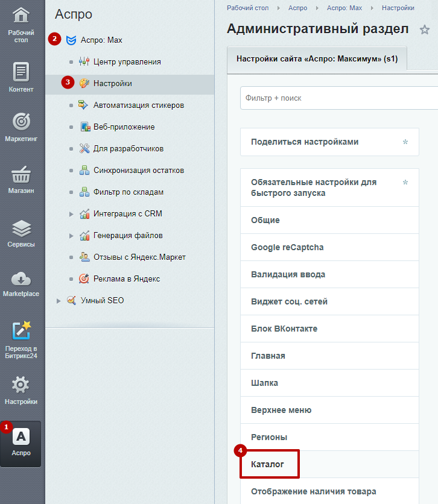
Task: Open the Marketplace cloud icon
Action: tap(21, 279)
